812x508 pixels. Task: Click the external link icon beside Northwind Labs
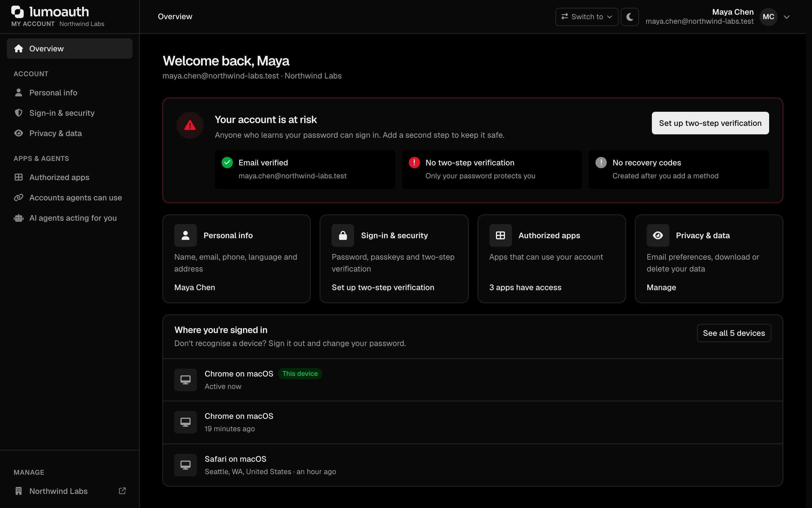(122, 491)
